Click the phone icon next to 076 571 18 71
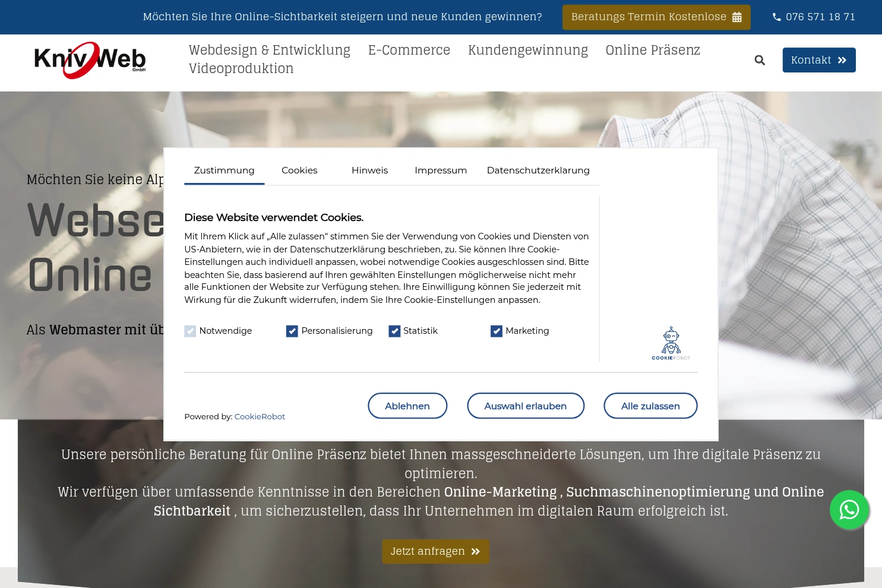The width and height of the screenshot is (882, 588). pos(777,17)
